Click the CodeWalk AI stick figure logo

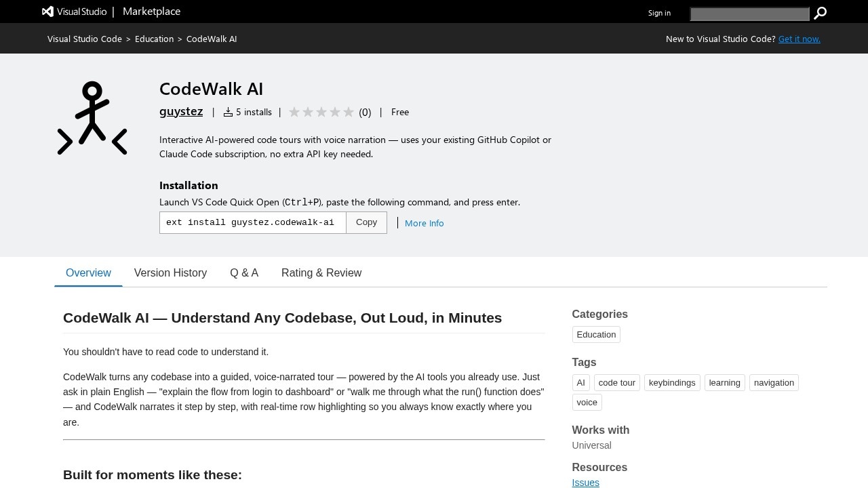[x=92, y=118]
